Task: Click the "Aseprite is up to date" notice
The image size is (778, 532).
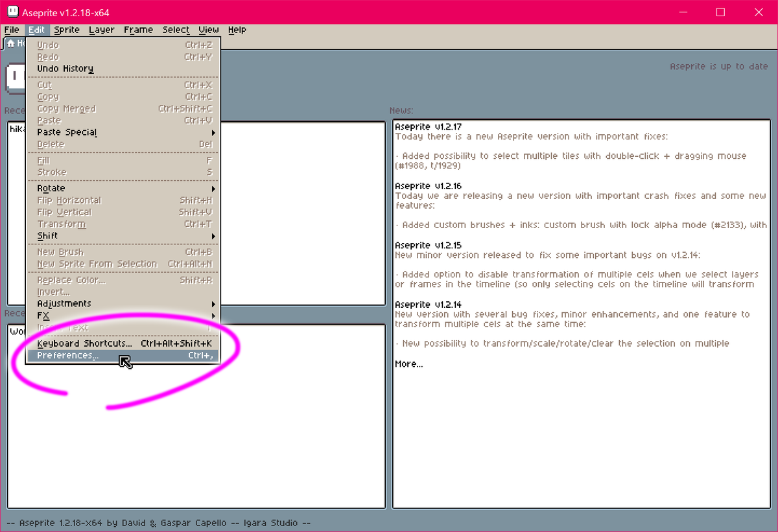Action: (x=718, y=65)
